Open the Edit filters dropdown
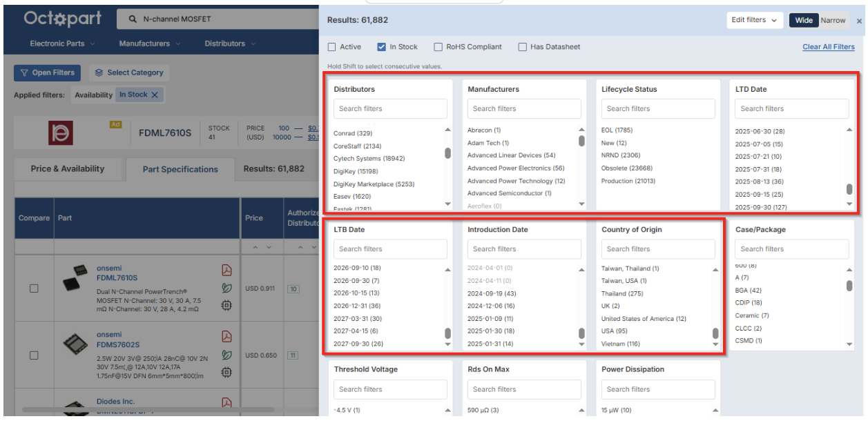 (x=755, y=20)
